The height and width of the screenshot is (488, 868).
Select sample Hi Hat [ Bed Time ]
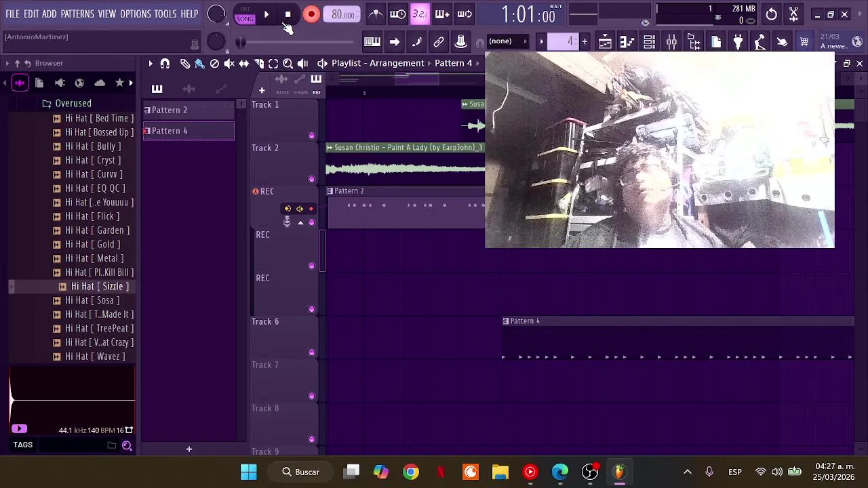click(x=99, y=118)
